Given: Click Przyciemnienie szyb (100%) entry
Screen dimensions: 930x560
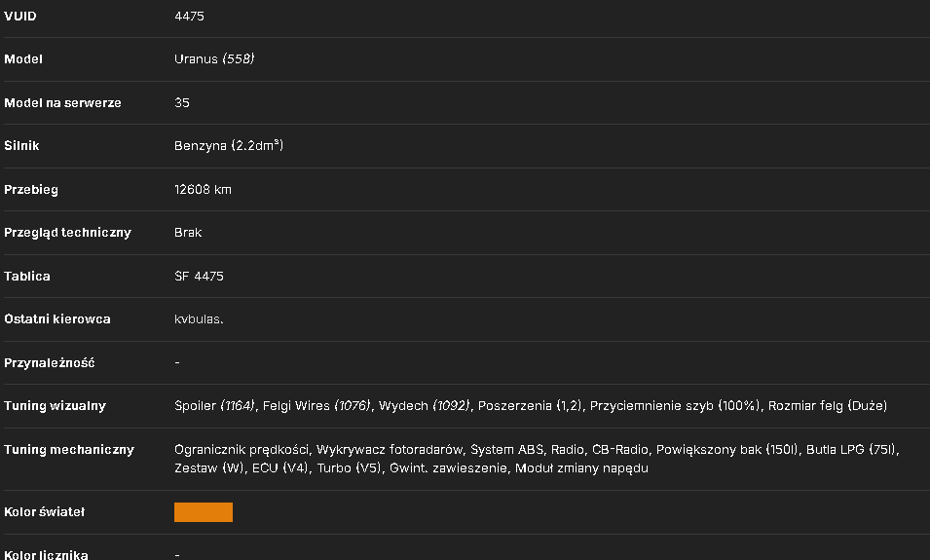Looking at the screenshot, I should (675, 405).
